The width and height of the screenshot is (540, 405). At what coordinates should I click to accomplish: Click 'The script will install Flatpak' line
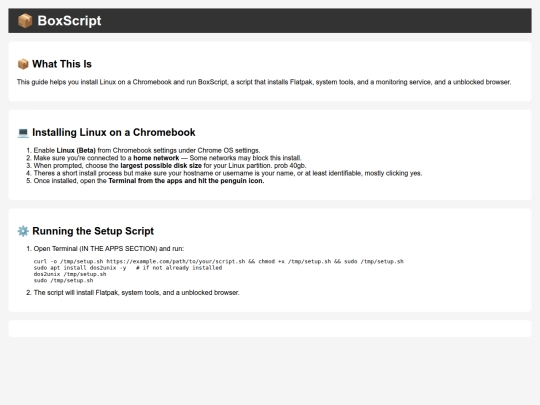click(136, 293)
